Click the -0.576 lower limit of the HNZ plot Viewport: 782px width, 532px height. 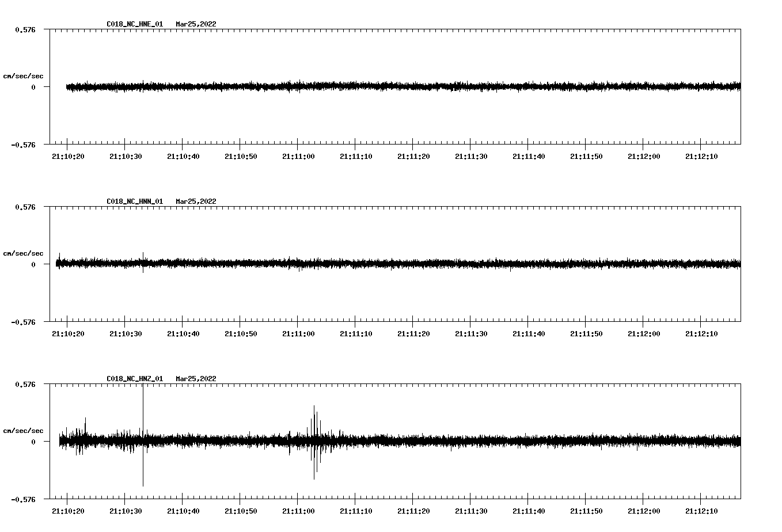tap(23, 499)
